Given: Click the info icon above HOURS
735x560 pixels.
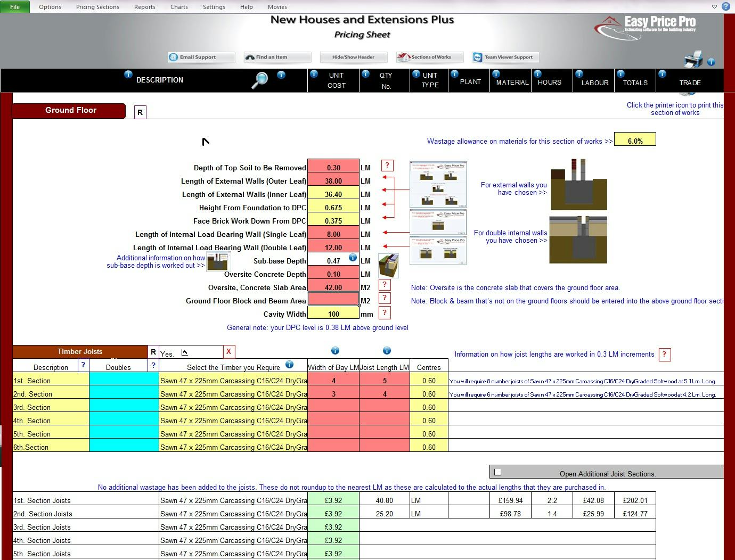Looking at the screenshot, I should pos(537,73).
